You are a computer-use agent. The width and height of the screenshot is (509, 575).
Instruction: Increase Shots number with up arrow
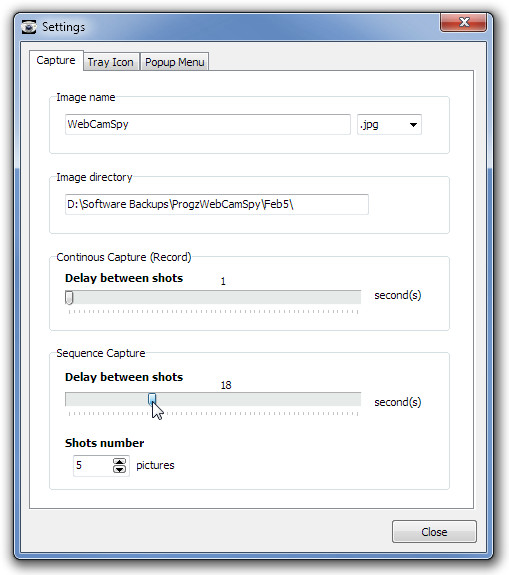click(119, 462)
